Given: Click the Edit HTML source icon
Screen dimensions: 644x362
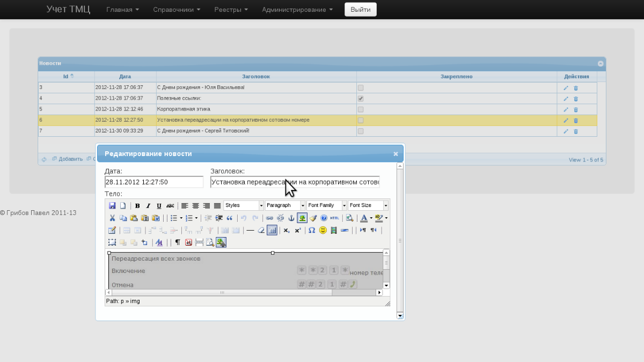Looking at the screenshot, I should [x=335, y=218].
